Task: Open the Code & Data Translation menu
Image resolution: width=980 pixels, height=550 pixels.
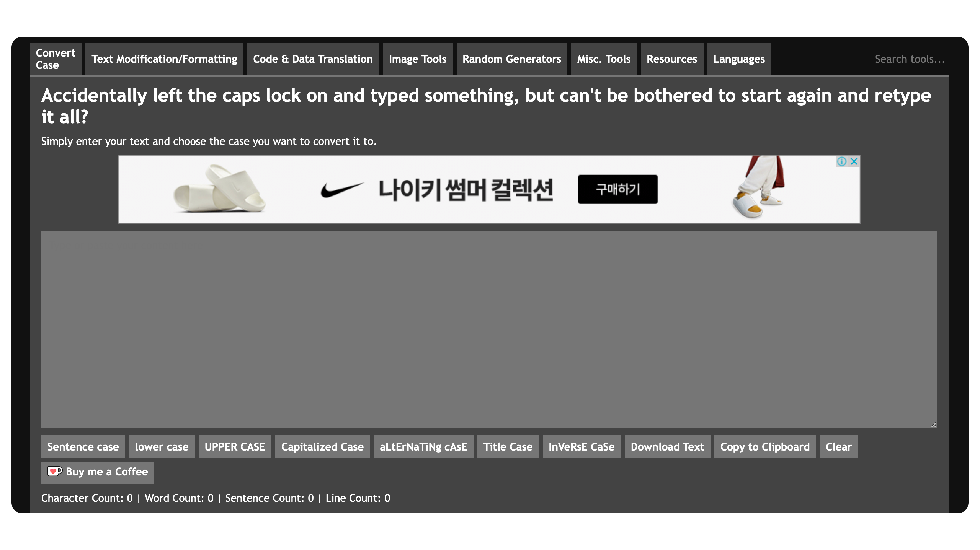Action: coord(313,59)
